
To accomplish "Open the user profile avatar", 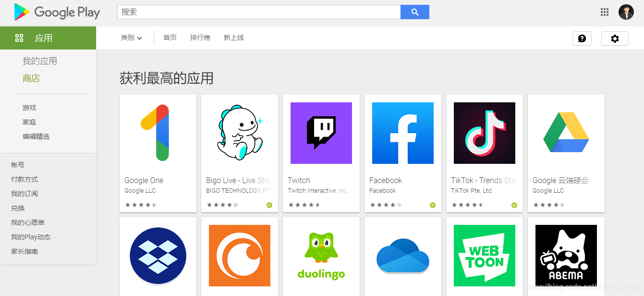I will [626, 12].
